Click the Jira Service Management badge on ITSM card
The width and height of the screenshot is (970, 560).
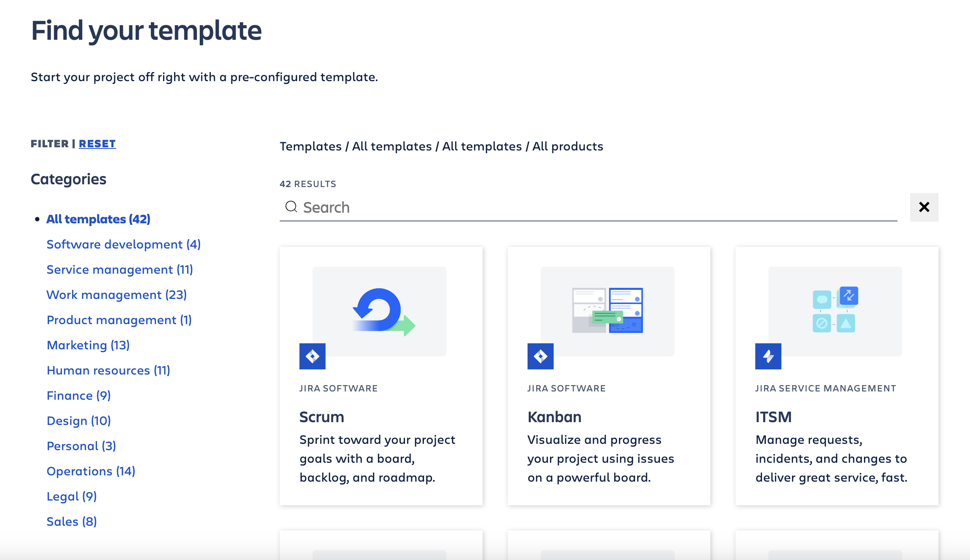click(768, 356)
